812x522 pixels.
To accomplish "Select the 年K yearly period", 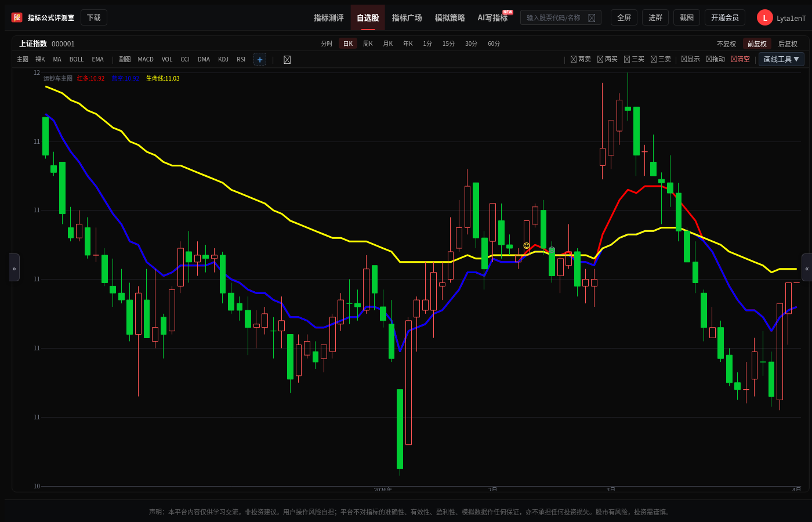I will click(408, 43).
